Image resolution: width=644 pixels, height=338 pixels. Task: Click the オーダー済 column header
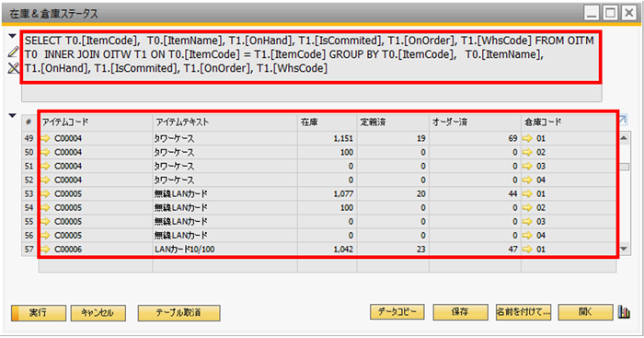point(475,122)
